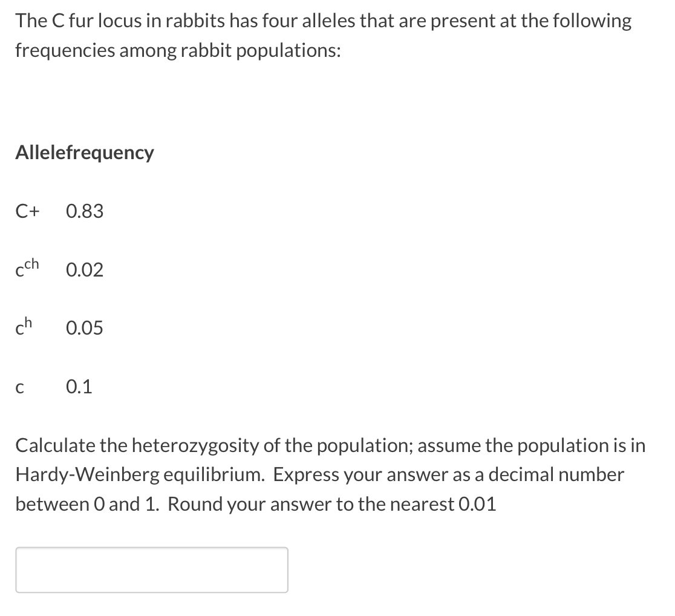Click the 0.83 frequency value
675x616 pixels.
pyautogui.click(x=85, y=211)
